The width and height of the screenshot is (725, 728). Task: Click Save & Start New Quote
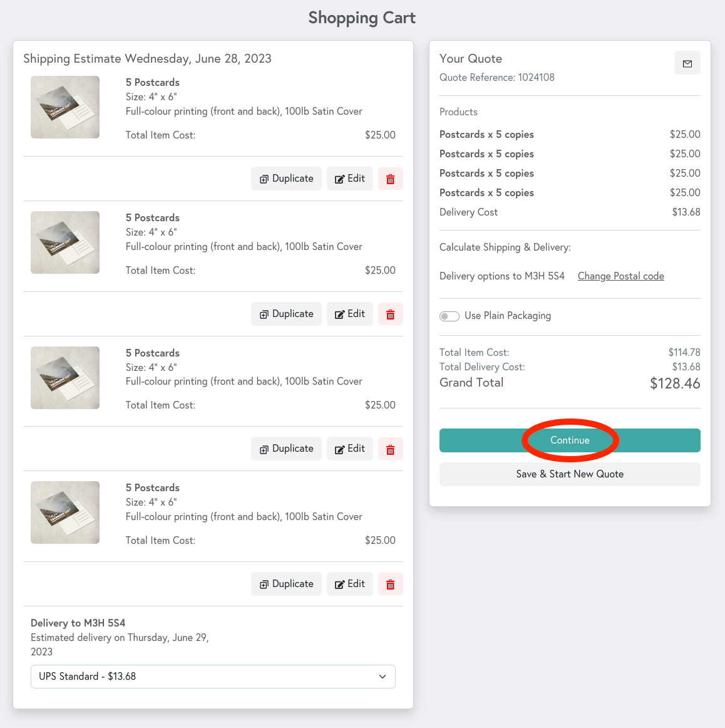(x=570, y=474)
